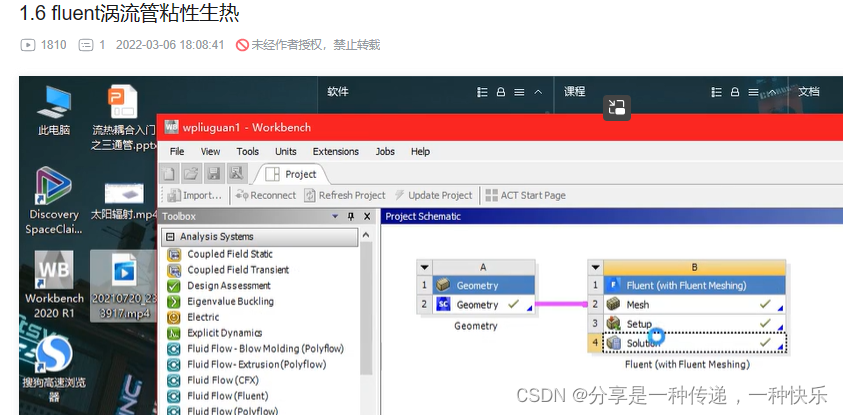Open system A dropdown arrow
Screen dimensions: 843x415
[425, 267]
